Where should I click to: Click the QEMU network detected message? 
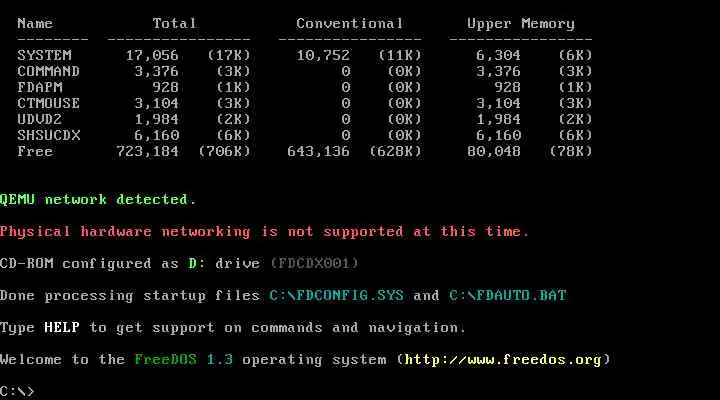pyautogui.click(x=98, y=200)
